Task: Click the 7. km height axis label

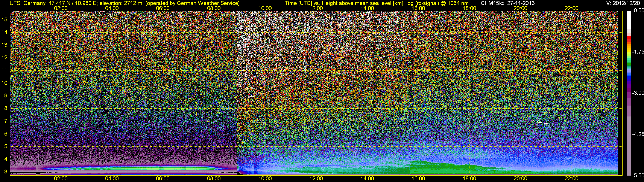Action: tap(6, 121)
